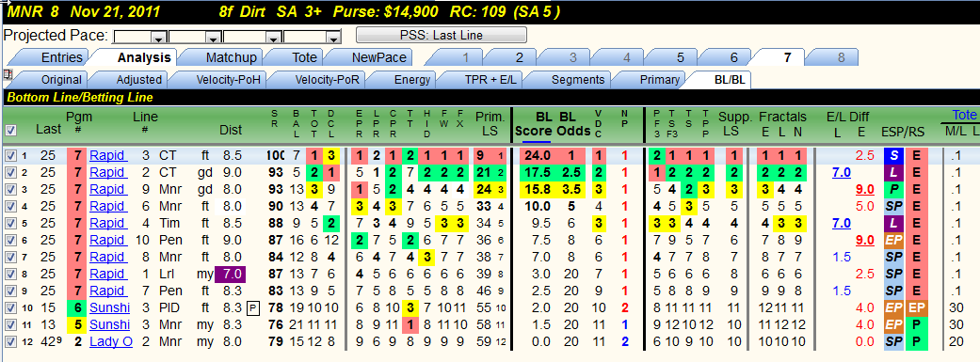Open the Energy sub-tab
This screenshot has height=362, width=980.
[x=412, y=80]
